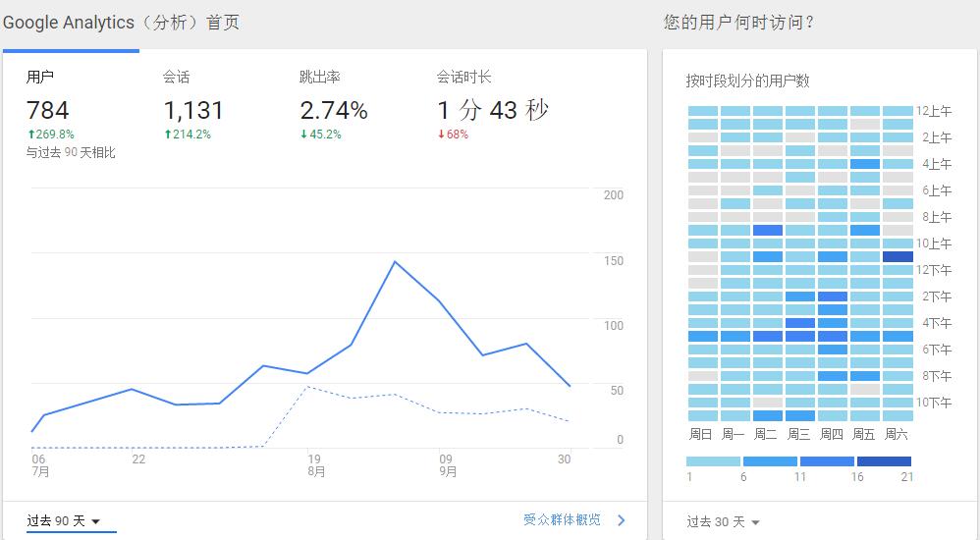
Task: Click the green up arrow beside 269.8%
Action: [x=30, y=135]
